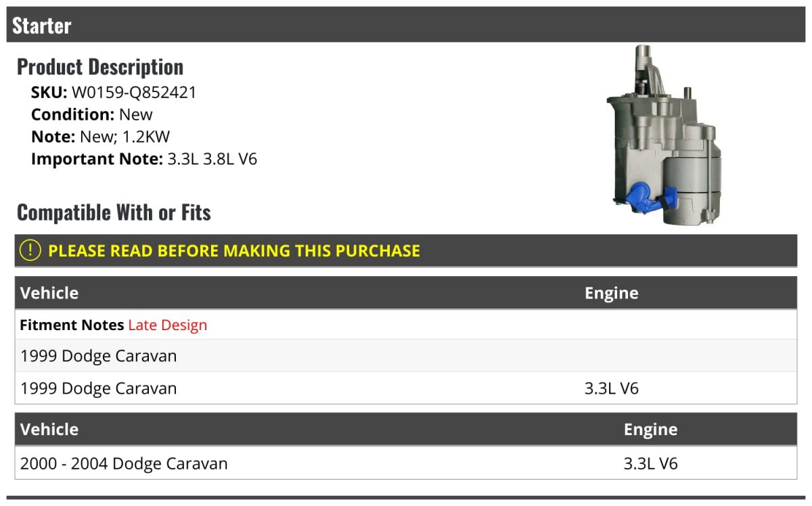
Task: Select the 1999 Dodge Caravan row with 3.3L V6
Action: pyautogui.click(x=99, y=388)
